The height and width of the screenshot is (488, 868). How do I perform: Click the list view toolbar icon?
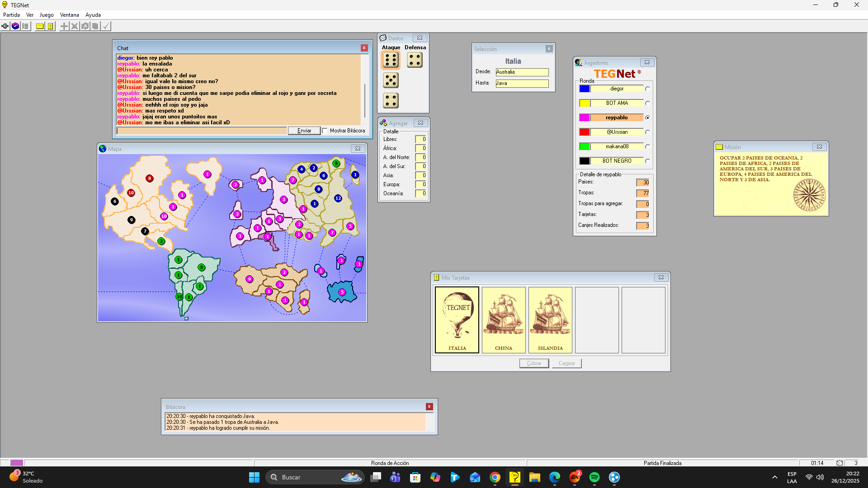point(26,26)
